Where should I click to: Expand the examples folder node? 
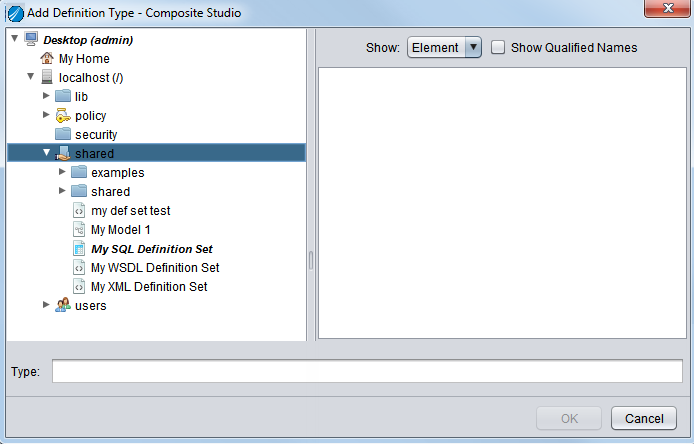[x=63, y=173]
